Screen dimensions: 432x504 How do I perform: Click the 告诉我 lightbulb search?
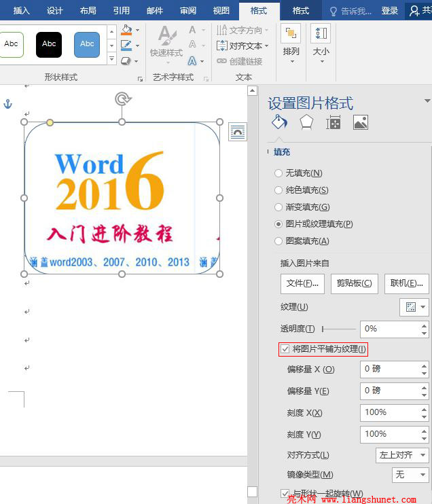tap(350, 12)
